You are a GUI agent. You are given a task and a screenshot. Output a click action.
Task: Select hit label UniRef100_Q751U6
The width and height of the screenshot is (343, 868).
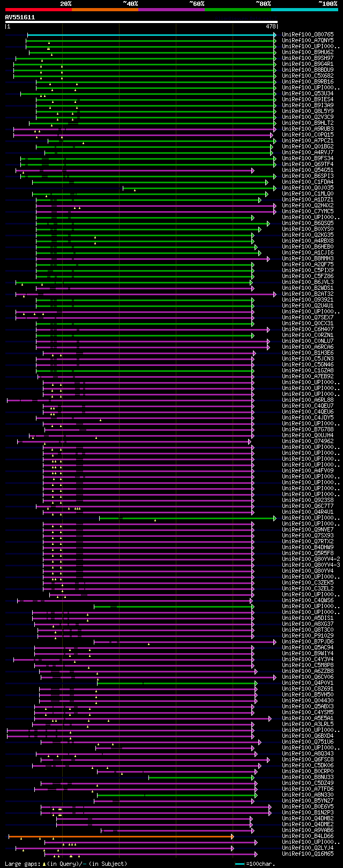308,742
